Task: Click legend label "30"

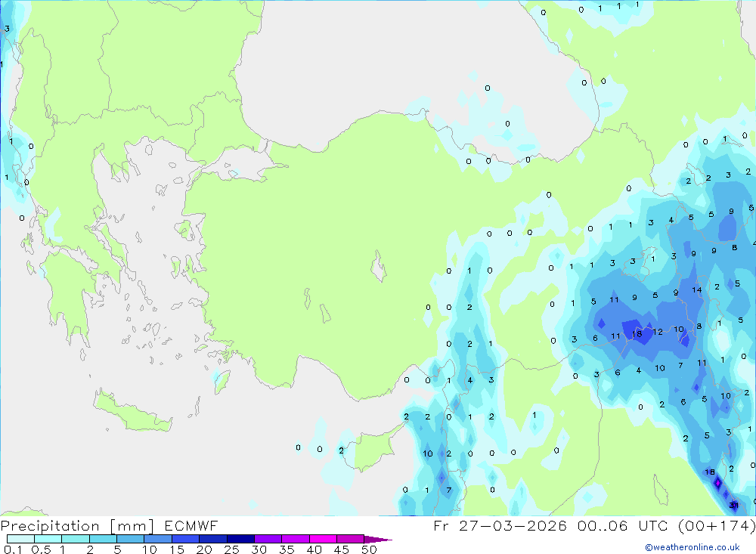Action: (x=259, y=549)
